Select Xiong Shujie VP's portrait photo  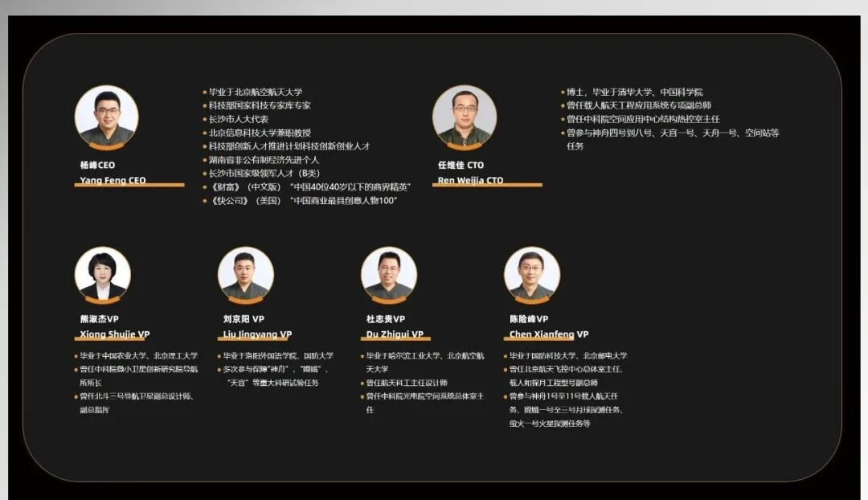coord(103,274)
